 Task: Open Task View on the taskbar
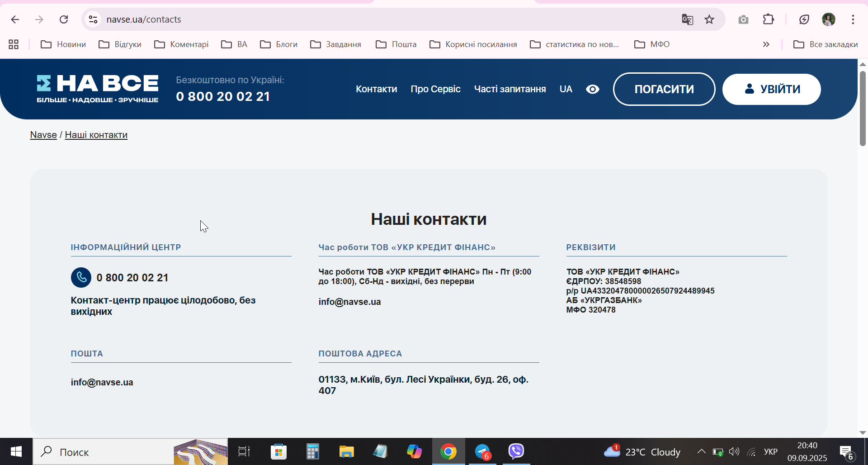tap(244, 451)
